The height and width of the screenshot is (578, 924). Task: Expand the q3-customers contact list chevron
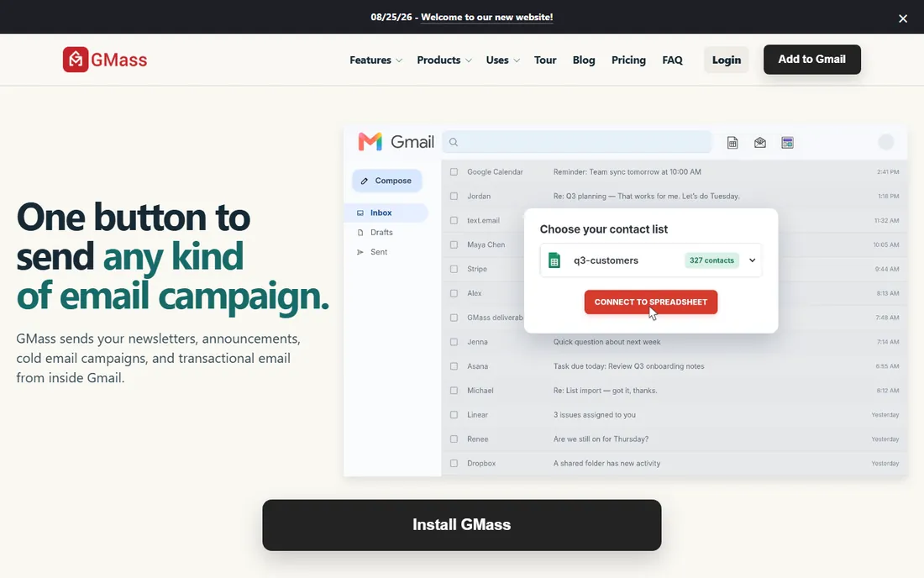pyautogui.click(x=753, y=260)
